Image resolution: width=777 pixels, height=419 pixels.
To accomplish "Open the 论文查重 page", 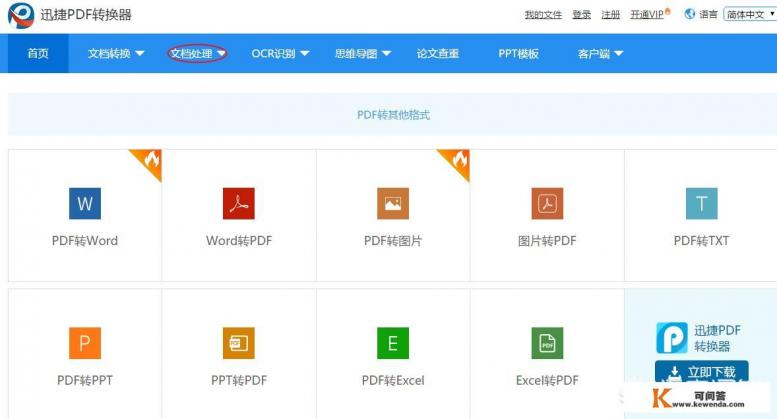I will click(438, 53).
